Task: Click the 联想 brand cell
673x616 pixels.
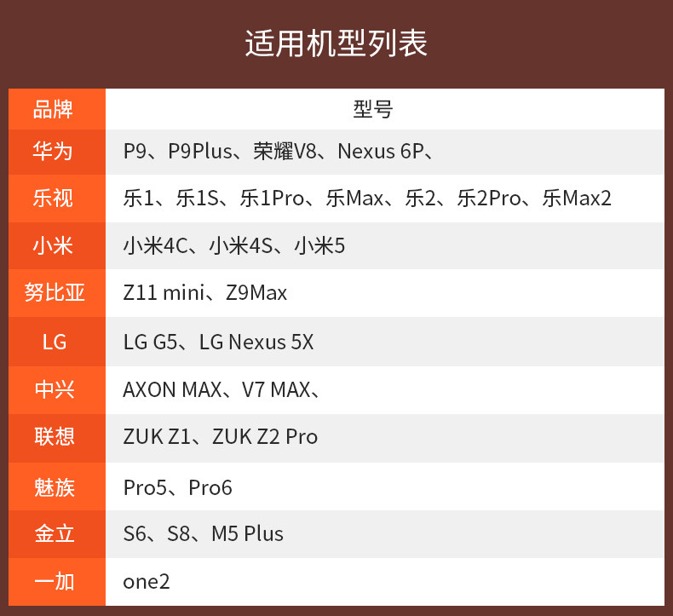Action: (x=57, y=438)
